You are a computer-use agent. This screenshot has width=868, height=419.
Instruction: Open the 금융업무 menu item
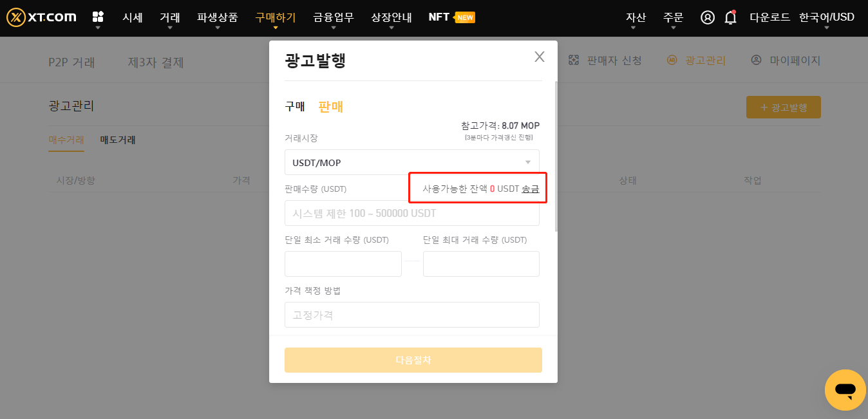click(334, 17)
